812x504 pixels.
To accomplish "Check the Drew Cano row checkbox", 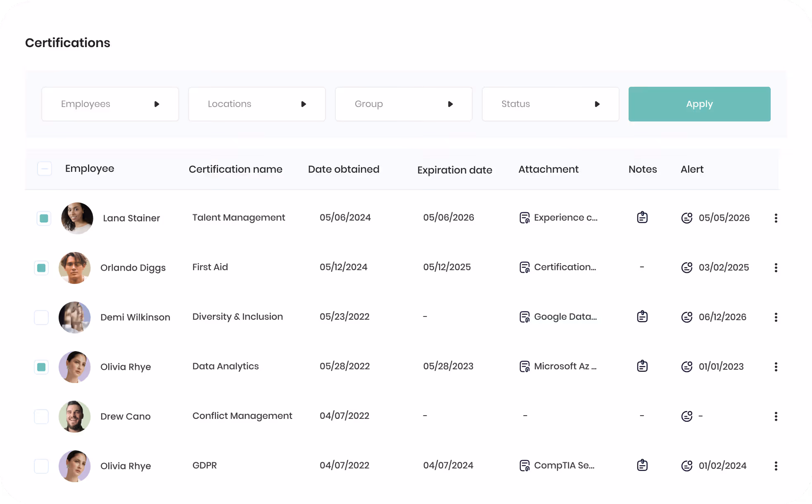I will point(41,416).
